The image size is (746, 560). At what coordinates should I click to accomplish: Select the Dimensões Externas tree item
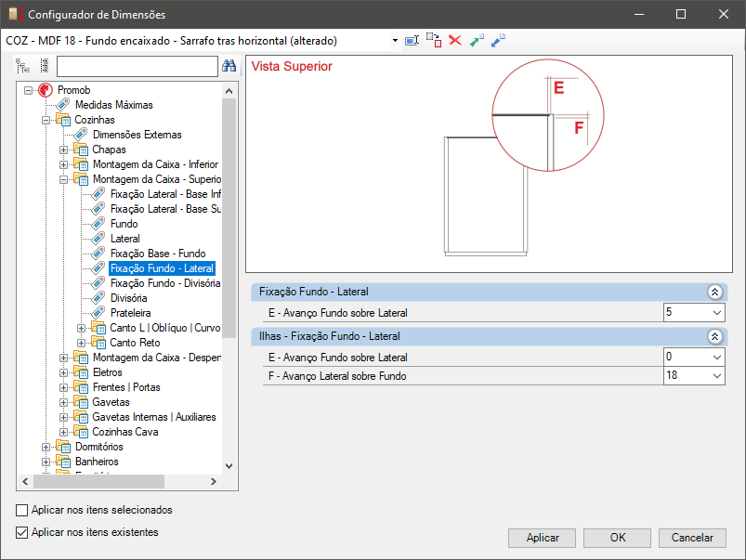coord(137,135)
